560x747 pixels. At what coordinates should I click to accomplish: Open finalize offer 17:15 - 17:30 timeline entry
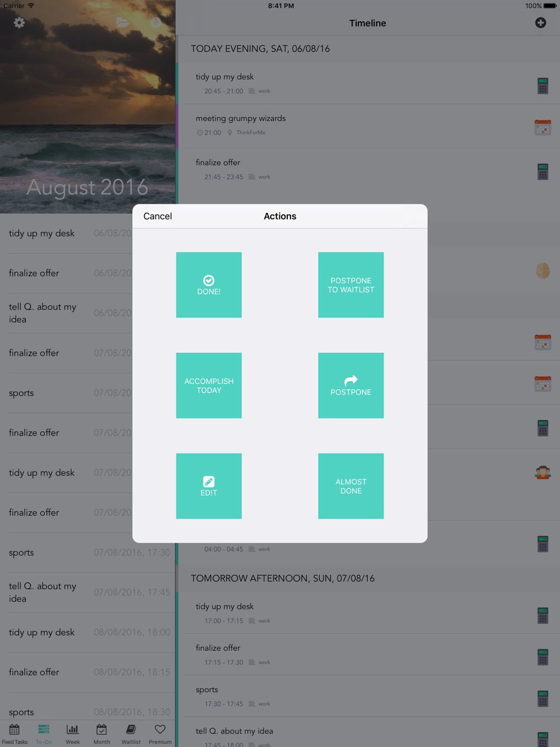click(358, 654)
